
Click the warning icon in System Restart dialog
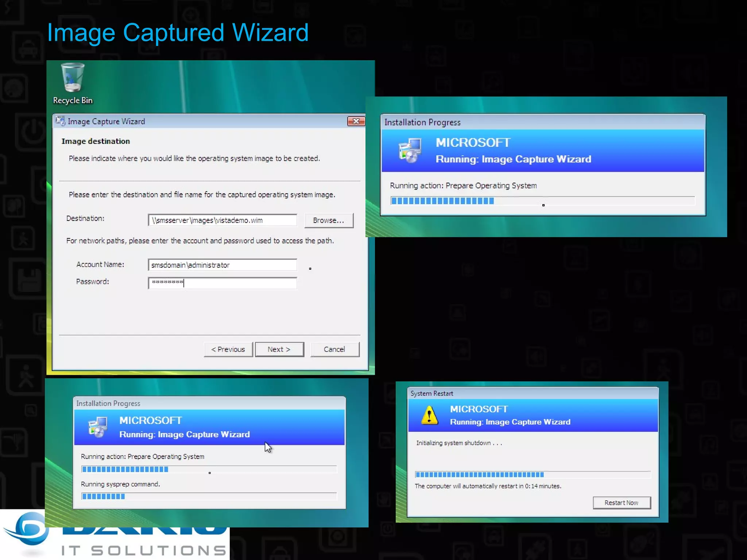click(430, 415)
